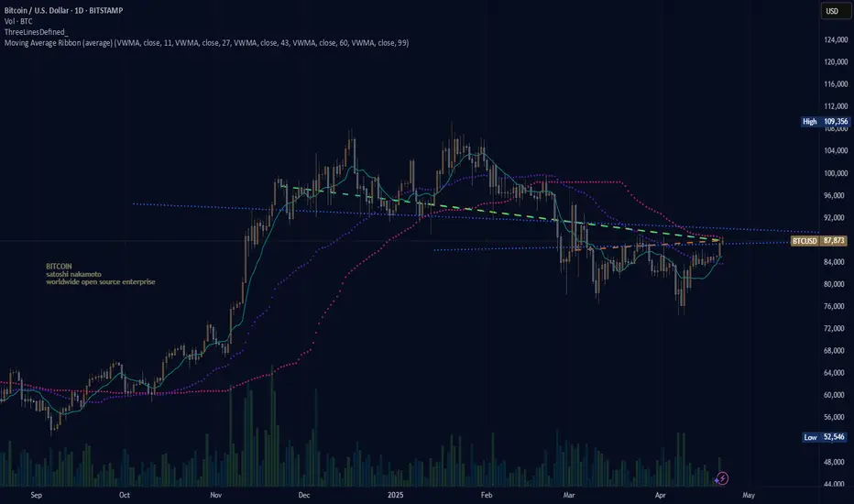Click the Oct label on time axis

pyautogui.click(x=125, y=495)
